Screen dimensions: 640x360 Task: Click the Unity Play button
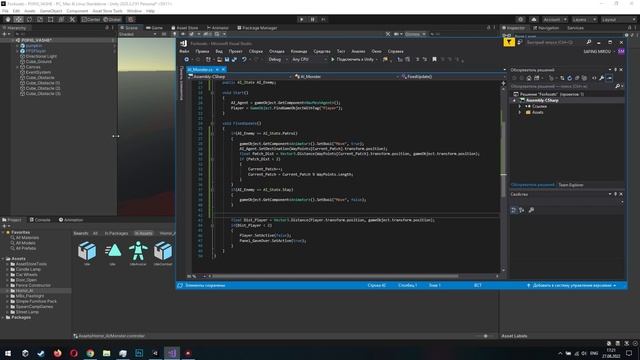click(302, 19)
